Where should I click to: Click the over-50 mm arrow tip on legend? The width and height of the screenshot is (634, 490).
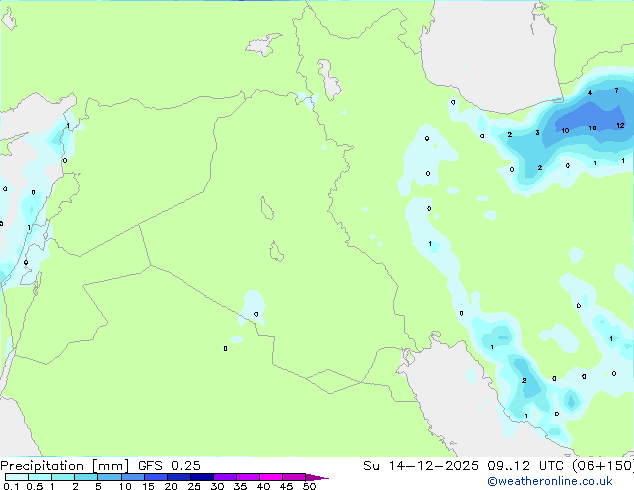click(317, 477)
